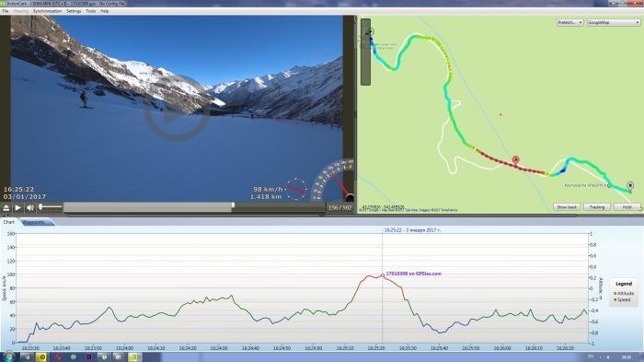Toggle the Hold button
Viewport: 644px width, 362px height.
(x=627, y=207)
